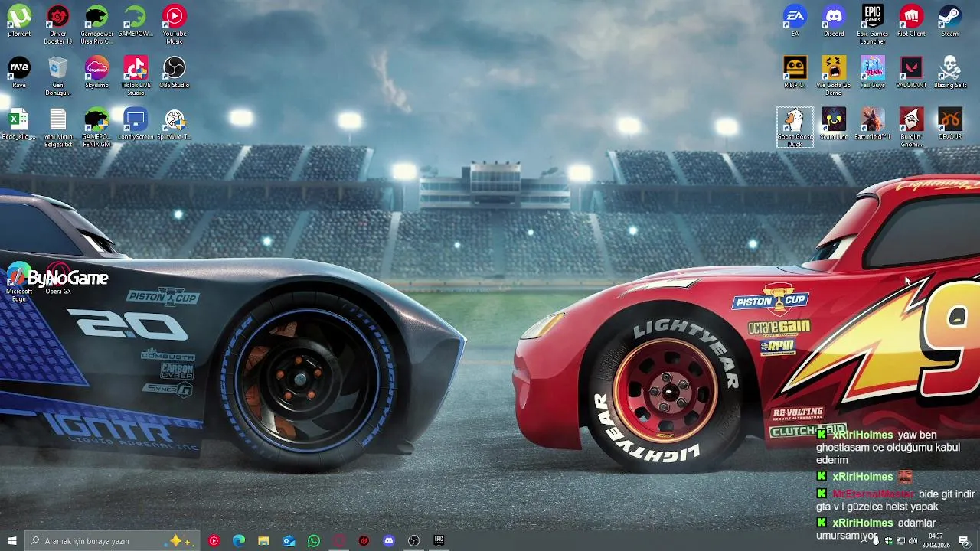Select the R.E.P.O. game shortcut
Image resolution: width=980 pixels, height=551 pixels.
pos(795,73)
